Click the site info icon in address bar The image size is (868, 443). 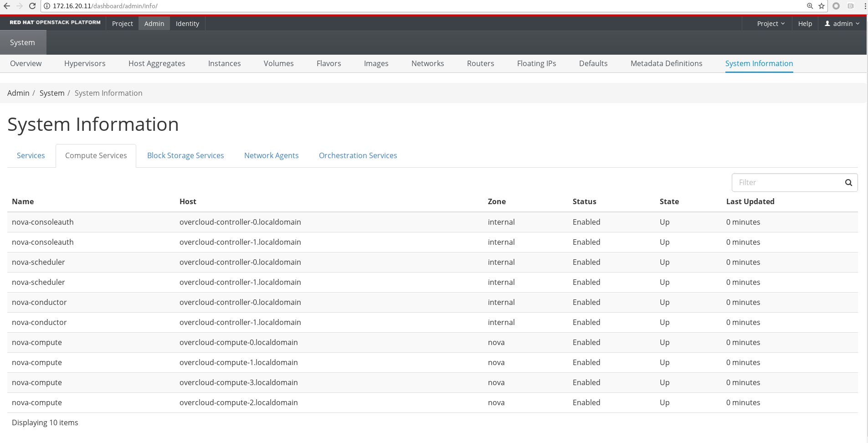pos(47,6)
